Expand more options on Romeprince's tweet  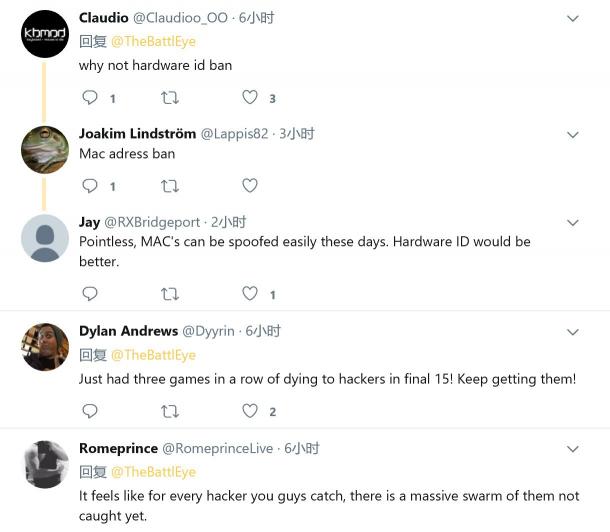[x=573, y=449]
